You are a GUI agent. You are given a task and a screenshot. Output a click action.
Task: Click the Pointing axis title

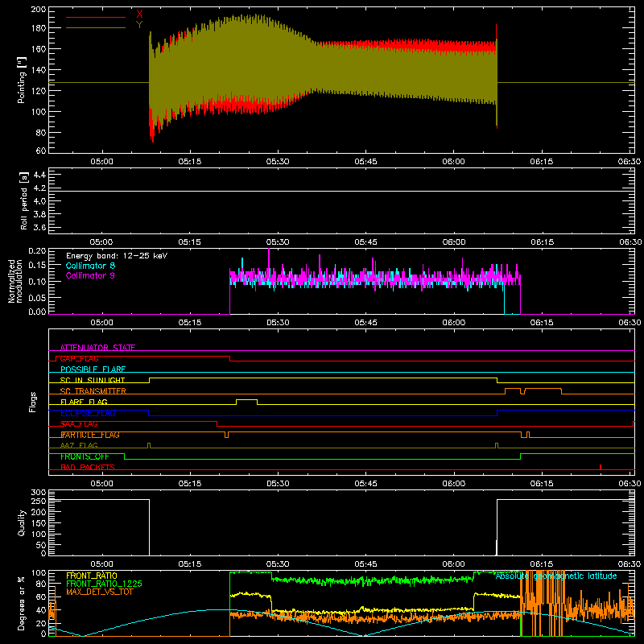pos(22,80)
